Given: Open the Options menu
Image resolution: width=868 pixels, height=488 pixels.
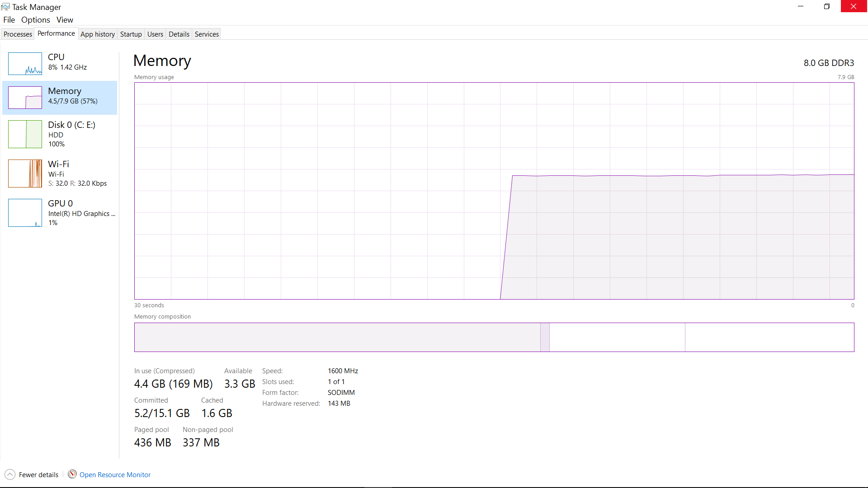Looking at the screenshot, I should click(x=36, y=20).
